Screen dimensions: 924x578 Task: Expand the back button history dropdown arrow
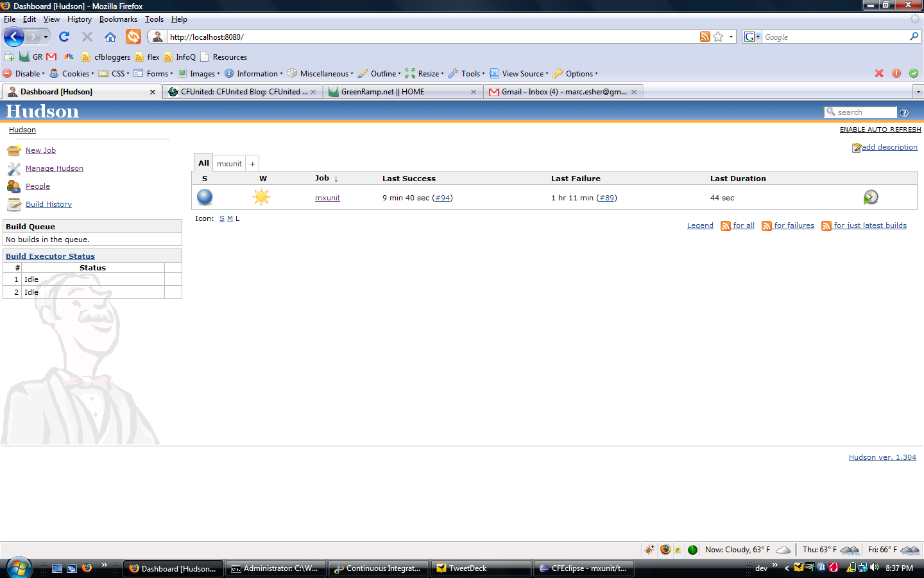point(46,37)
